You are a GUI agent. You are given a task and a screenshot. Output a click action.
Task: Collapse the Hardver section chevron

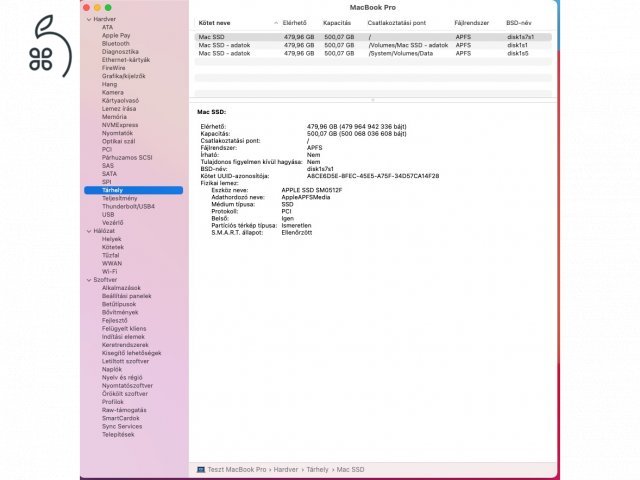[x=89, y=19]
